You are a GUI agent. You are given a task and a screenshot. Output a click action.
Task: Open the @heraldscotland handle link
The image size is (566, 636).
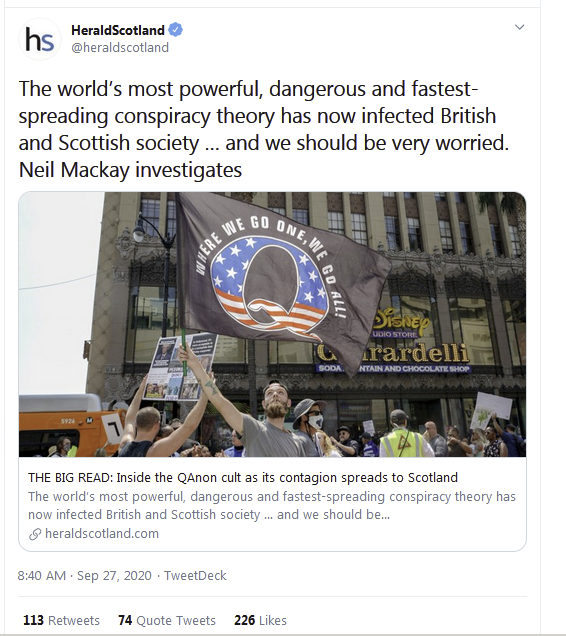point(120,47)
